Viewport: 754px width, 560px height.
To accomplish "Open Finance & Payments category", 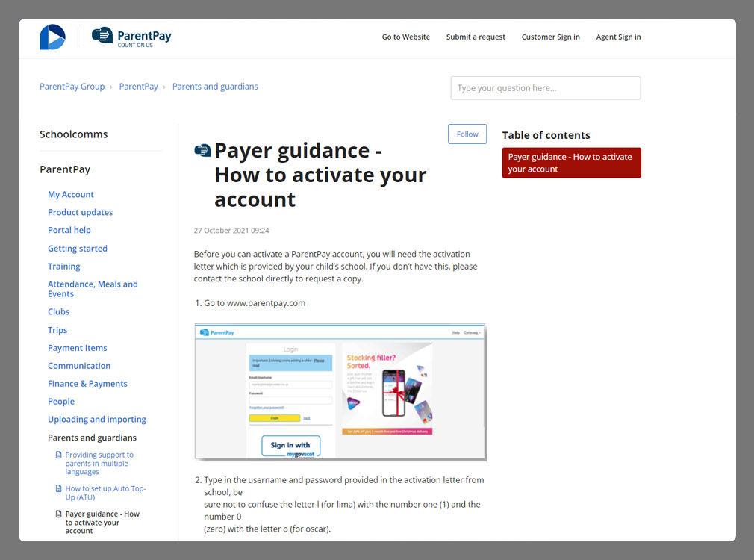I will [x=87, y=384].
